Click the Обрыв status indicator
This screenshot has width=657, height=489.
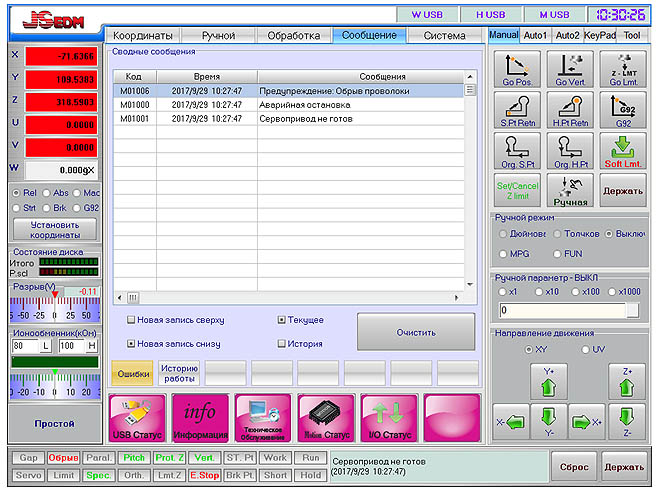(63, 458)
